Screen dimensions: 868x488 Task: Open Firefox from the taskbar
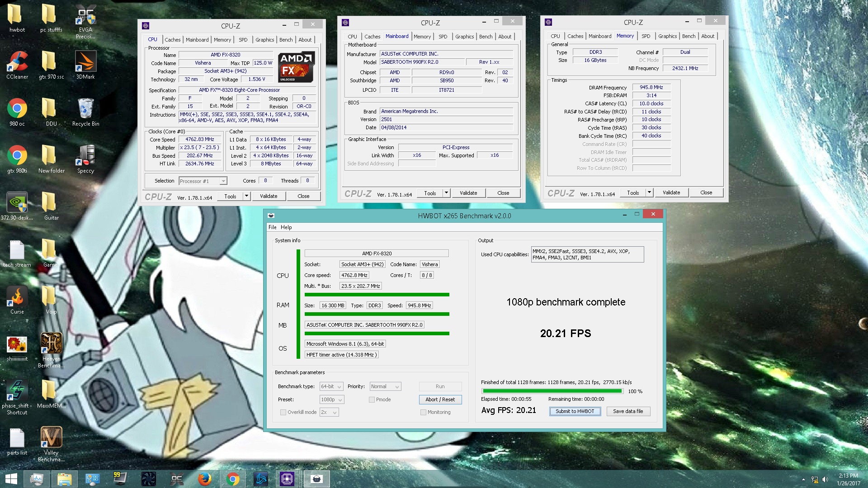pos(204,479)
